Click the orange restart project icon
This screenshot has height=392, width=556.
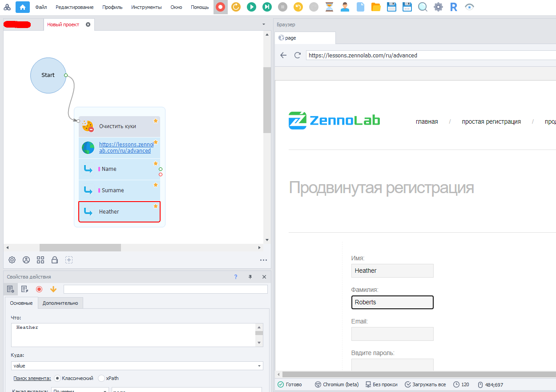[x=236, y=7]
